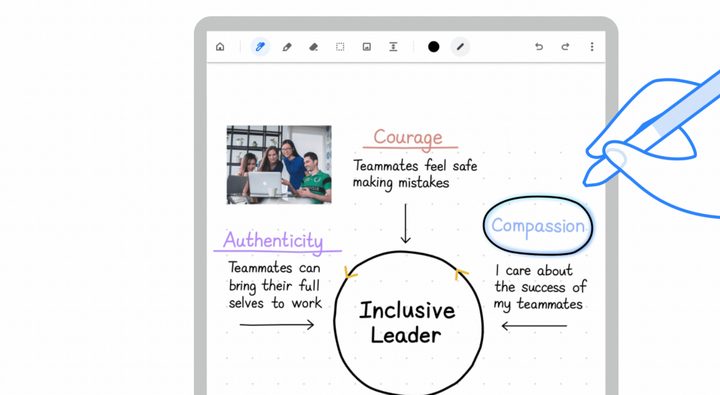Click the 'Courage' heading

click(409, 137)
